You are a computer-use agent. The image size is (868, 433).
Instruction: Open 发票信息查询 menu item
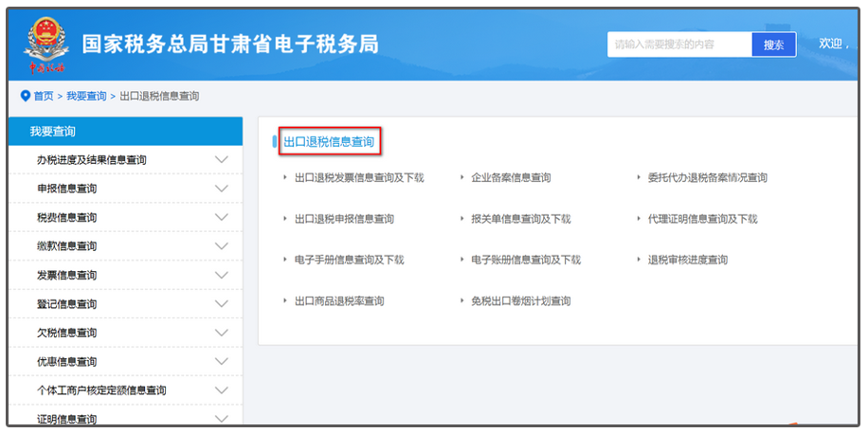(67, 275)
